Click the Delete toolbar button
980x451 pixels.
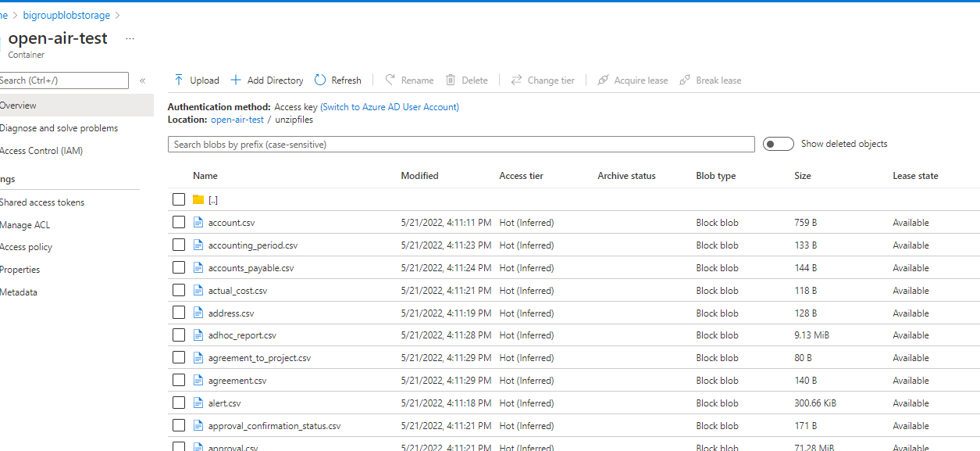pos(466,81)
